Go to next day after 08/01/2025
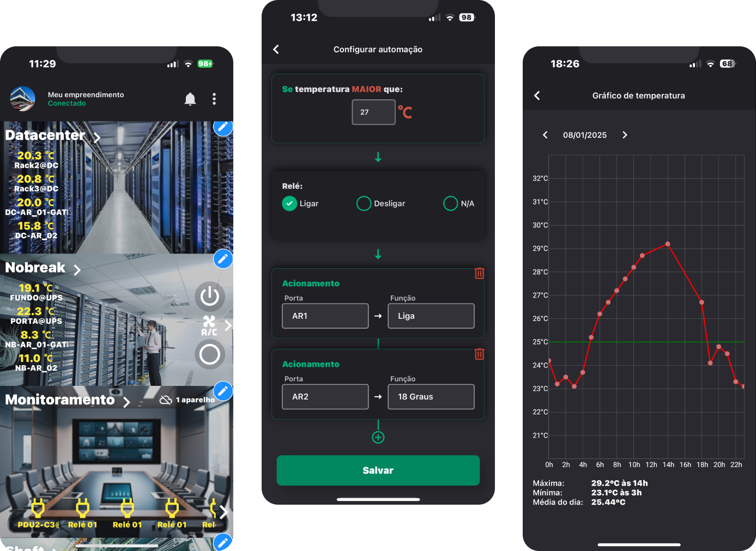 (x=625, y=135)
